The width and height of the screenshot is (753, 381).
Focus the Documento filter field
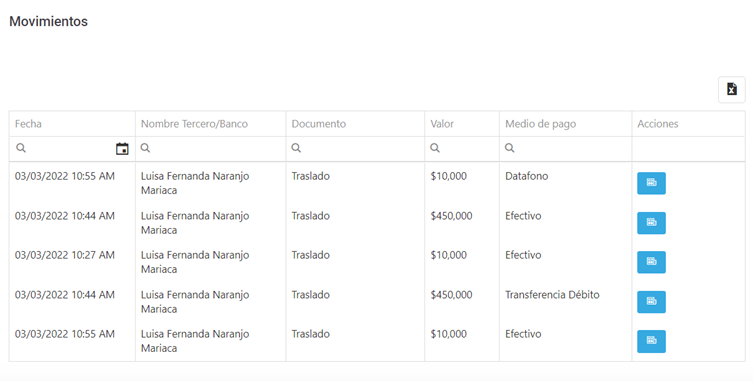click(x=355, y=148)
